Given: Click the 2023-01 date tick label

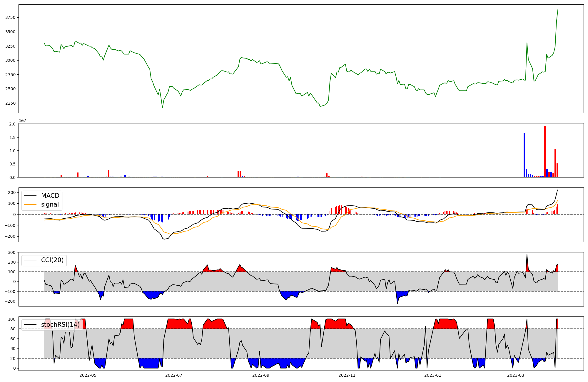Looking at the screenshot, I should point(433,375).
